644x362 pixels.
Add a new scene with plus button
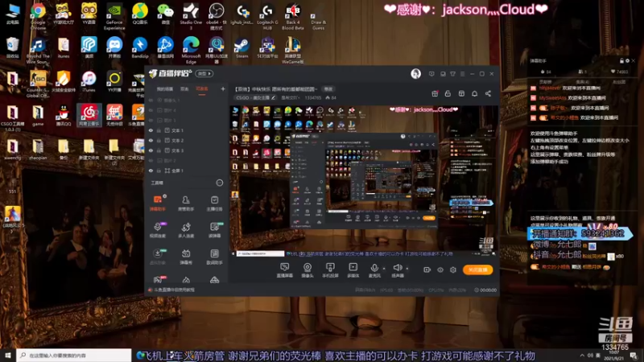click(223, 88)
